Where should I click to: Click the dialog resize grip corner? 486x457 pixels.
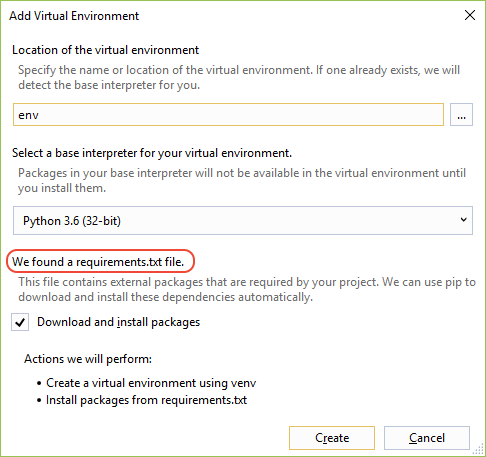[x=479, y=450]
